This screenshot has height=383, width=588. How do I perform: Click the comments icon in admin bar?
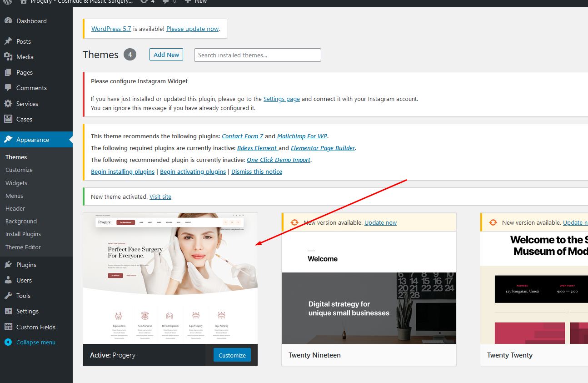coord(166,2)
